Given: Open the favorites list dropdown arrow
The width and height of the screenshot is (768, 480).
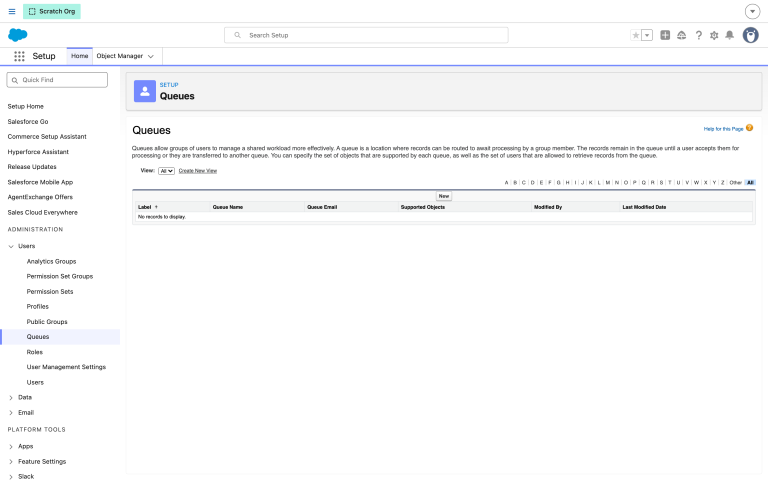Looking at the screenshot, I should [647, 35].
